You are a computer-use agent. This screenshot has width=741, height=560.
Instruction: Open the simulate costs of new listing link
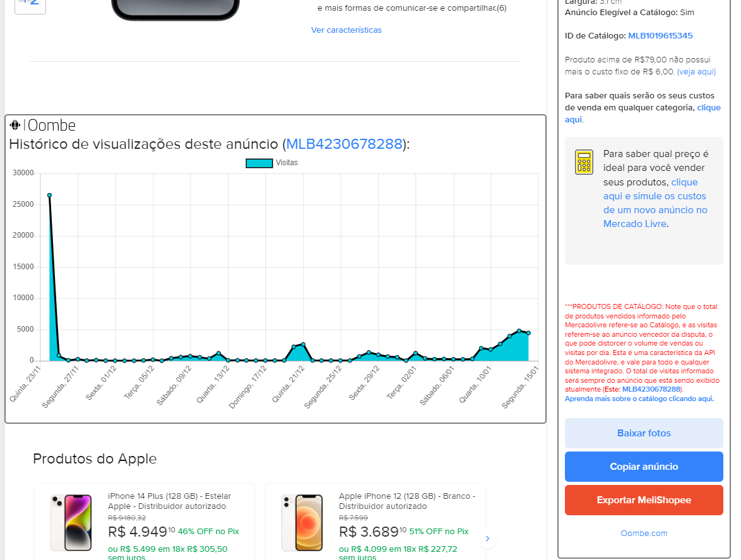[655, 203]
